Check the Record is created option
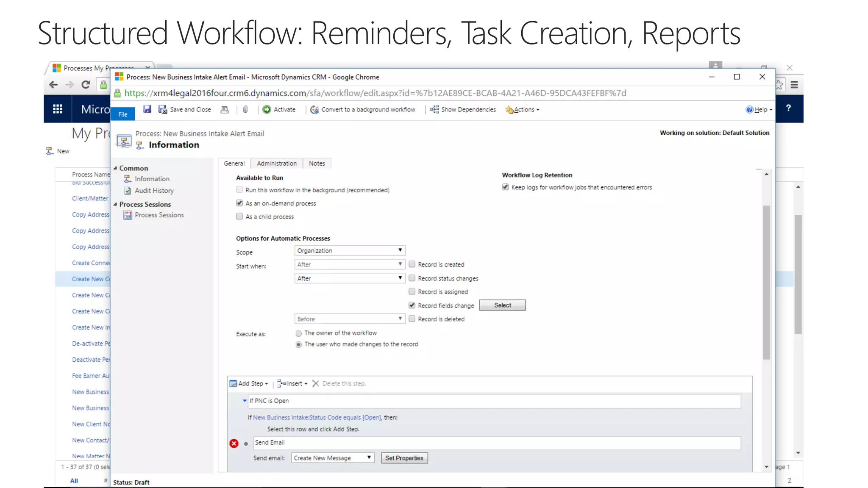Image resolution: width=868 pixels, height=488 pixels. click(x=412, y=264)
